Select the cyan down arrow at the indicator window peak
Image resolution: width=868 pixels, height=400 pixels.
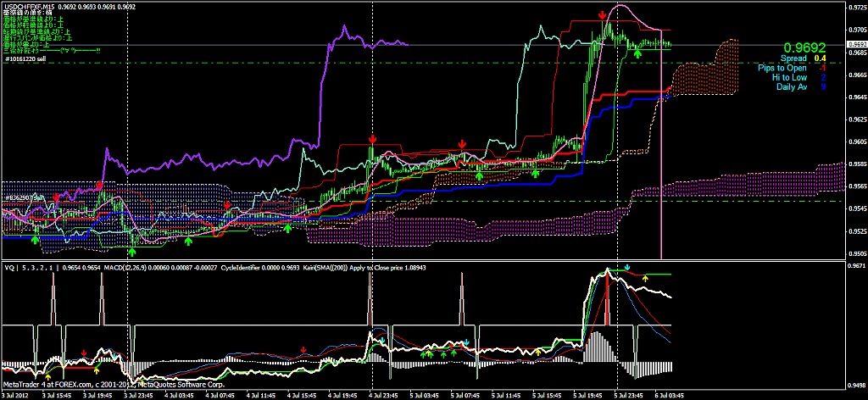coord(627,269)
